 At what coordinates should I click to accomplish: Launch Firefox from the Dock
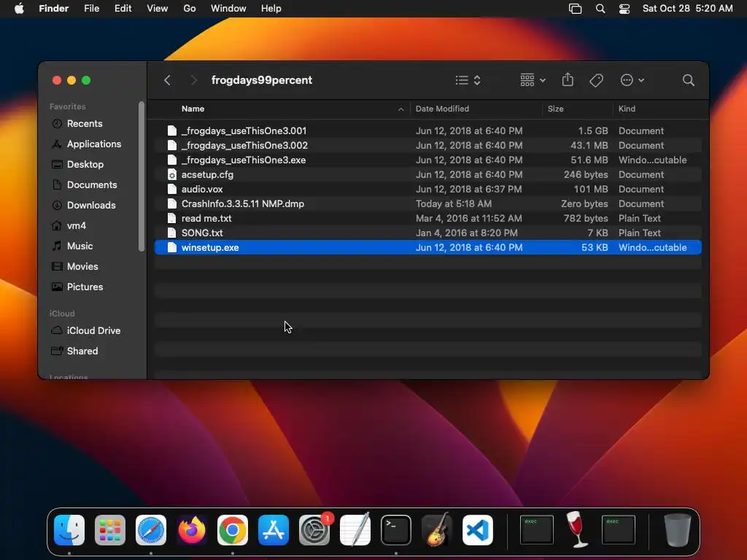point(192,530)
